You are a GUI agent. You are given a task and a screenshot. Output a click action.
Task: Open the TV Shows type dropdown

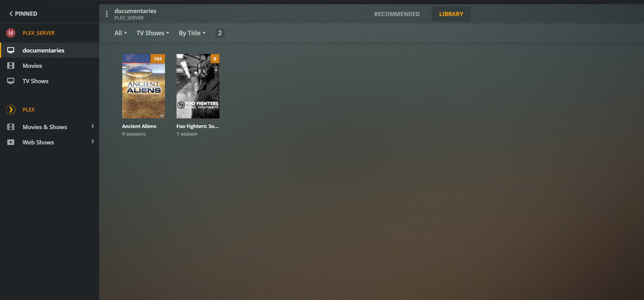coord(153,33)
